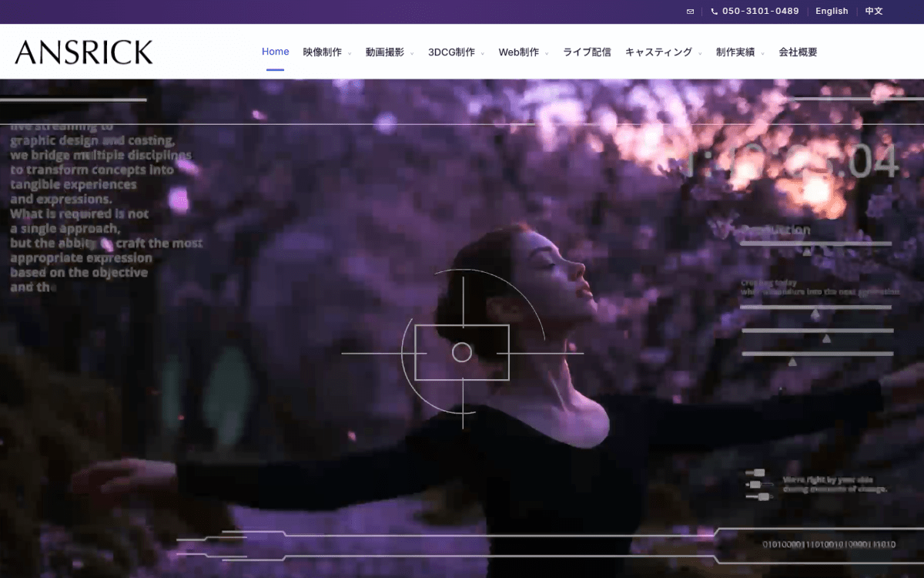
Task: Open the ライブ配信 menu item
Action: tap(587, 52)
